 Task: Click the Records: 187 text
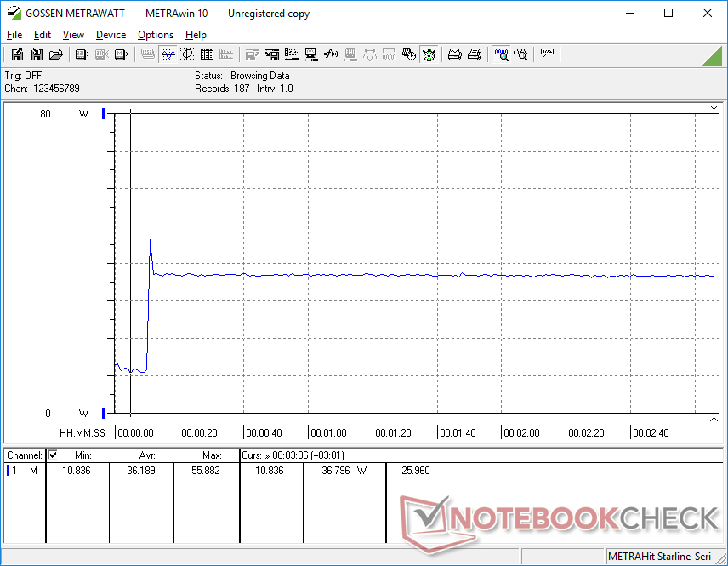tap(222, 89)
